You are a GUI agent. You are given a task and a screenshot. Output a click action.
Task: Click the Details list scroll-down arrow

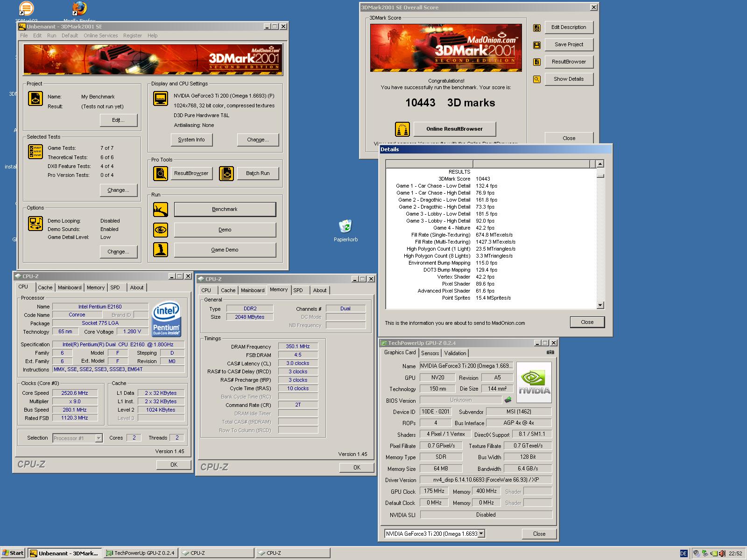click(x=600, y=305)
